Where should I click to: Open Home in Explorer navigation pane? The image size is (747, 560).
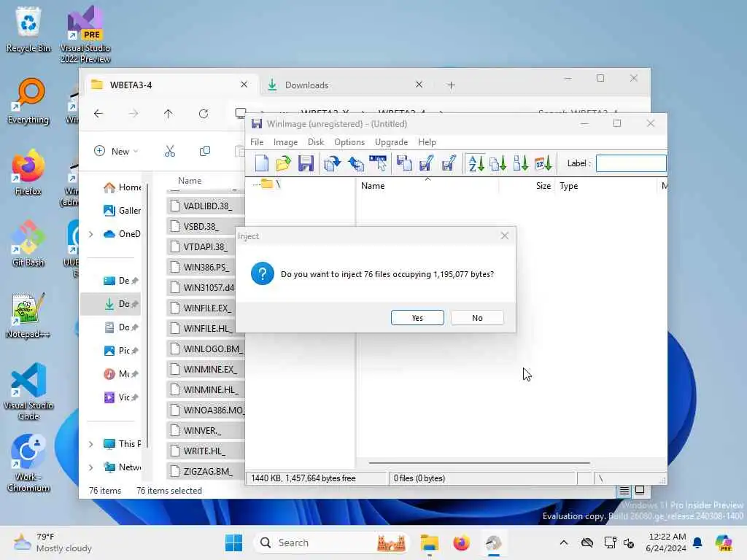(122, 187)
